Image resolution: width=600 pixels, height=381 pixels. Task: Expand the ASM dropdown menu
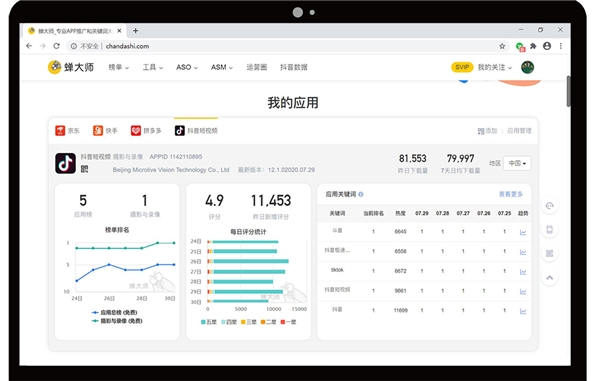point(222,67)
